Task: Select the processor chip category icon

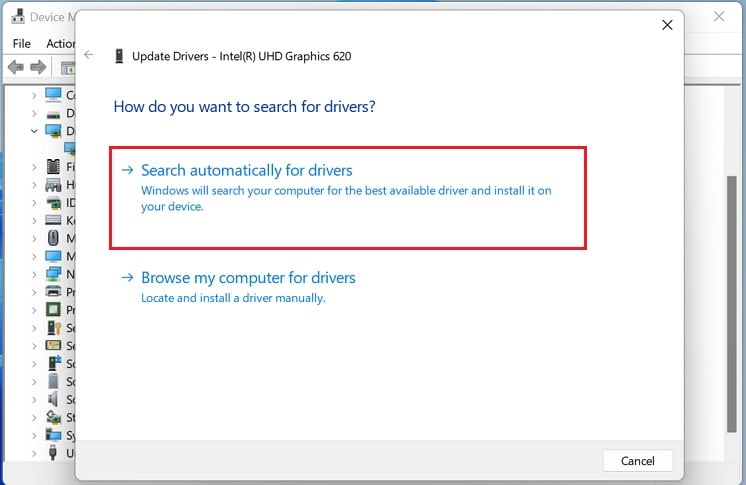Action: click(53, 309)
